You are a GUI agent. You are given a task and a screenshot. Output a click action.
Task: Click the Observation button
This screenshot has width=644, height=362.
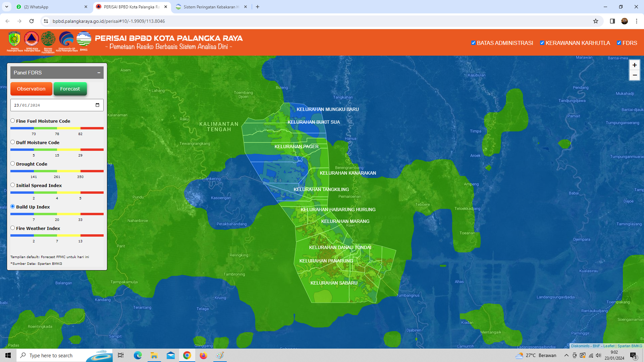31,89
